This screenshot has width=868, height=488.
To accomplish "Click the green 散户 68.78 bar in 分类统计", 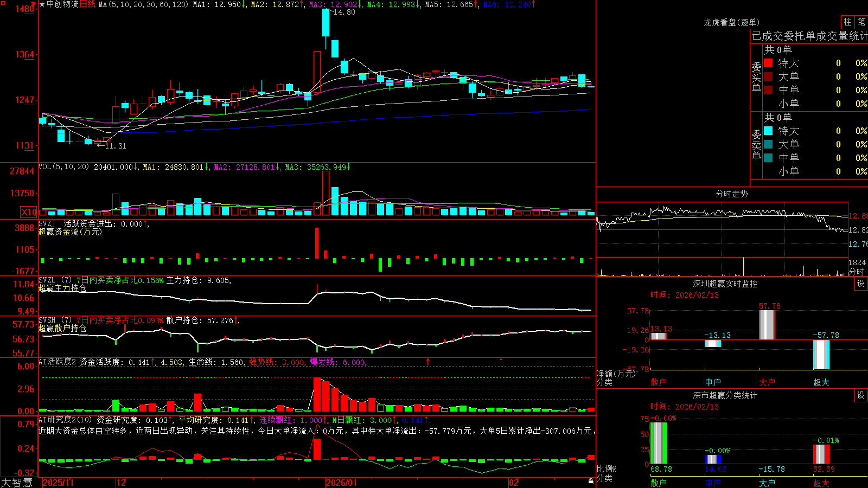I will coord(659,443).
